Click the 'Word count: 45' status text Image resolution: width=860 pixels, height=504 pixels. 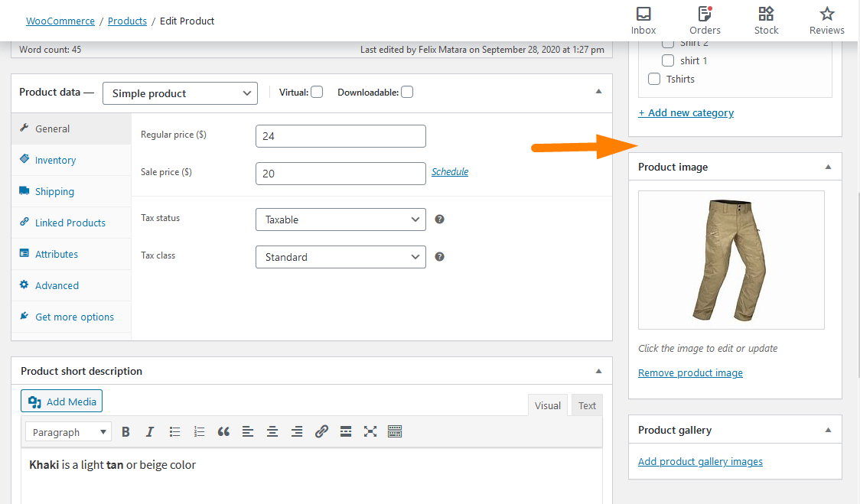point(50,50)
